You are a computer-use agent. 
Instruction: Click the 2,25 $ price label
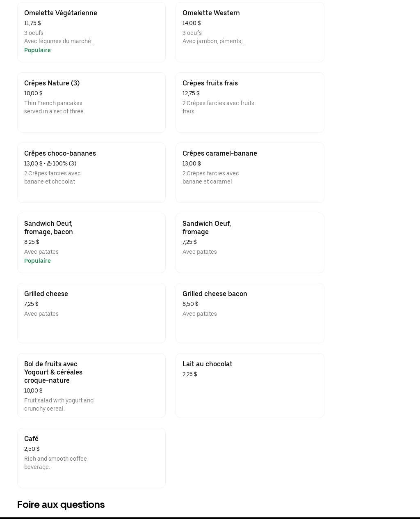coord(190,374)
